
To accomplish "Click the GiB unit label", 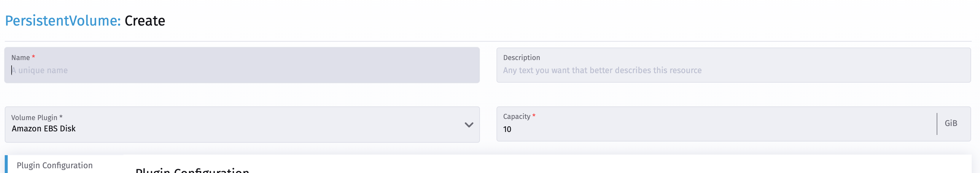I will (952, 123).
